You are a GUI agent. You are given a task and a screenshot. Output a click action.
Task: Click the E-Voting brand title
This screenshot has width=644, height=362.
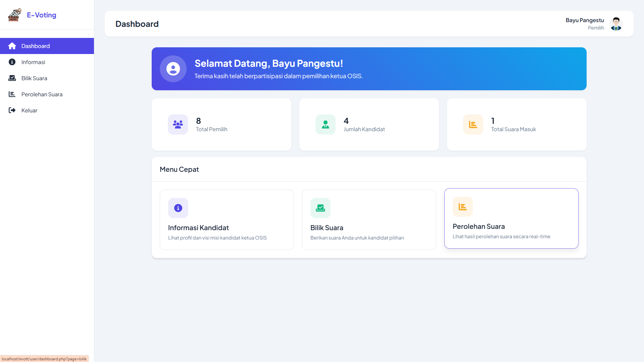(x=42, y=15)
